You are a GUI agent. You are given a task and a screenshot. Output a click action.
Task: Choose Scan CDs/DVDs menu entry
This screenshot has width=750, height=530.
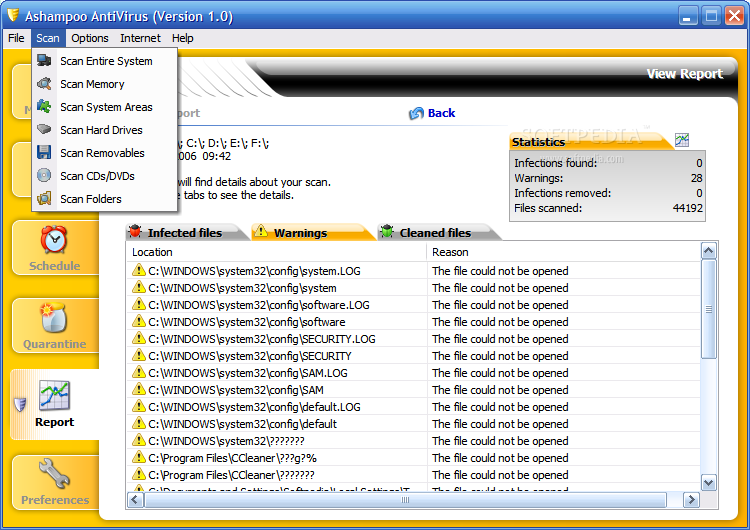point(105,176)
